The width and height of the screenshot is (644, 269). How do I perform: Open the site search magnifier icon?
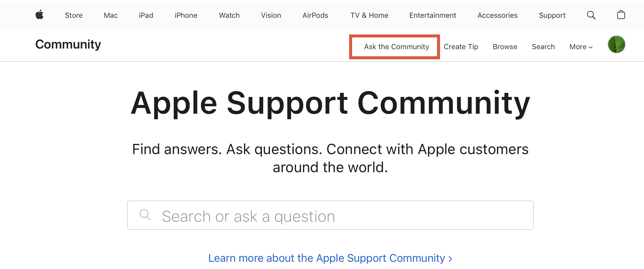coord(591,15)
